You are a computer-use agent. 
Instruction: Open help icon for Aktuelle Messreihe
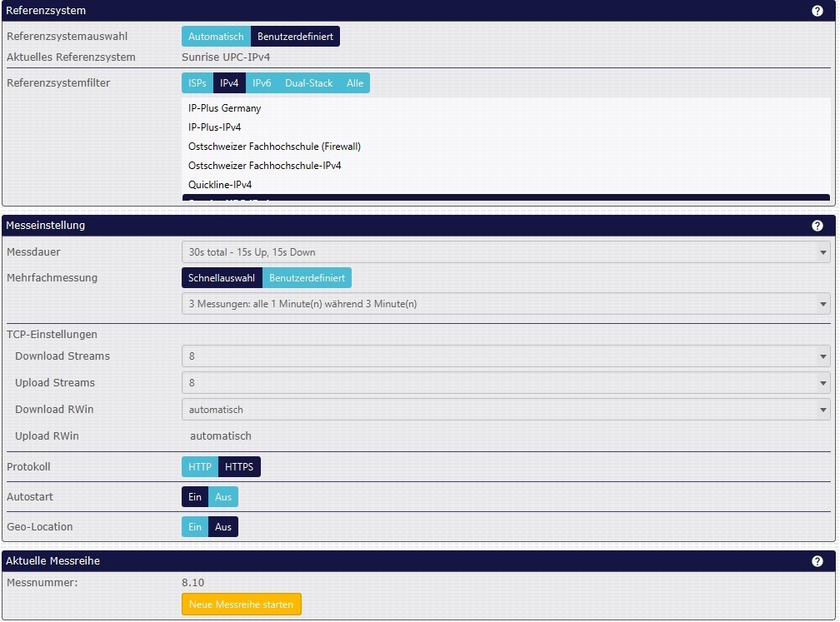pyautogui.click(x=817, y=561)
